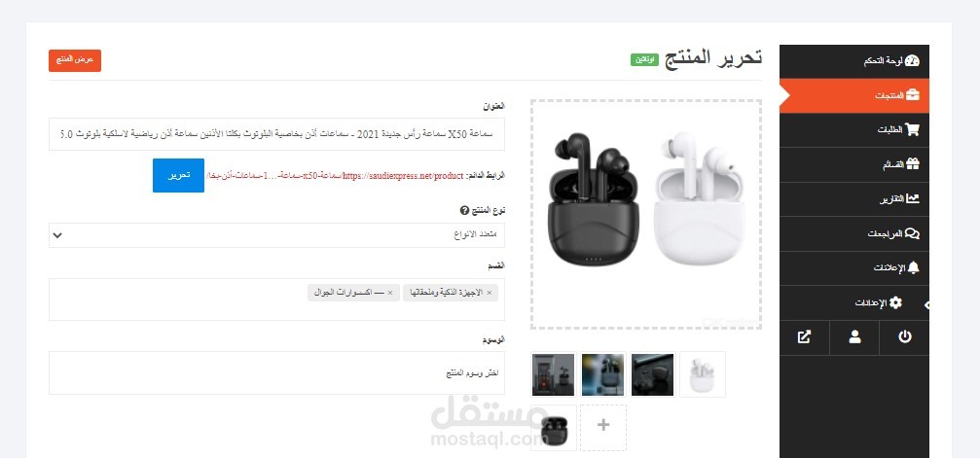
Task: Add new image with plus tile
Action: point(603,426)
